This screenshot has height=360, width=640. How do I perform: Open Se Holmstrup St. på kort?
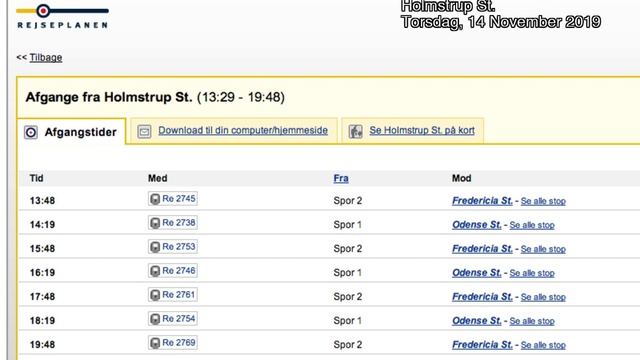pyautogui.click(x=422, y=131)
